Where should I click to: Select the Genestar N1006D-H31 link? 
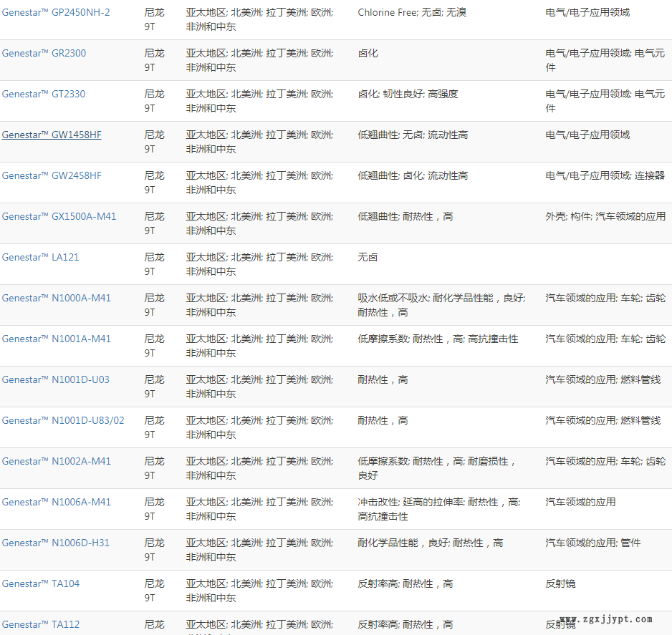pos(55,543)
